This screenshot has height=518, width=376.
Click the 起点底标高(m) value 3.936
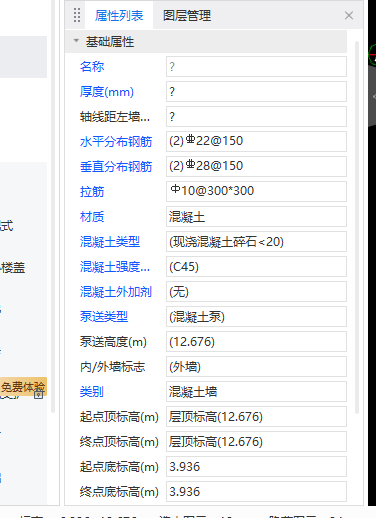click(x=256, y=467)
